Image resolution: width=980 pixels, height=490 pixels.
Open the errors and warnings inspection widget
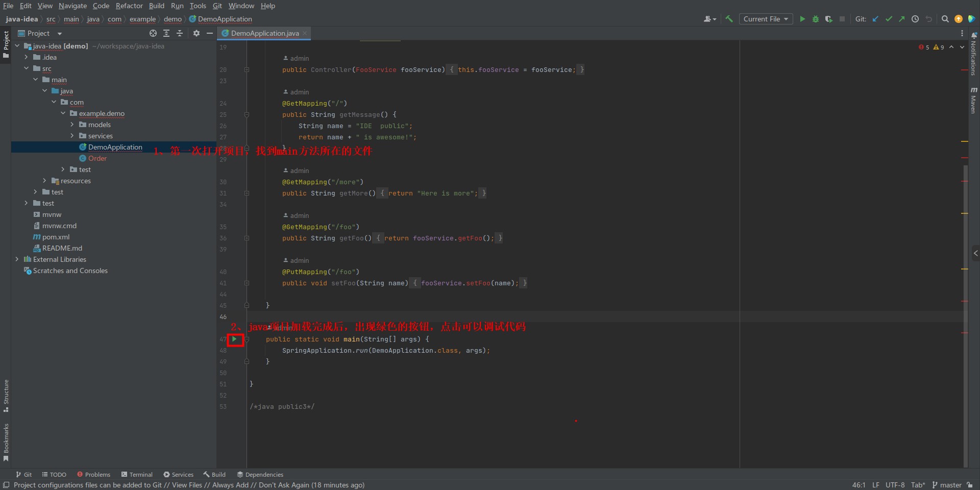(x=932, y=47)
